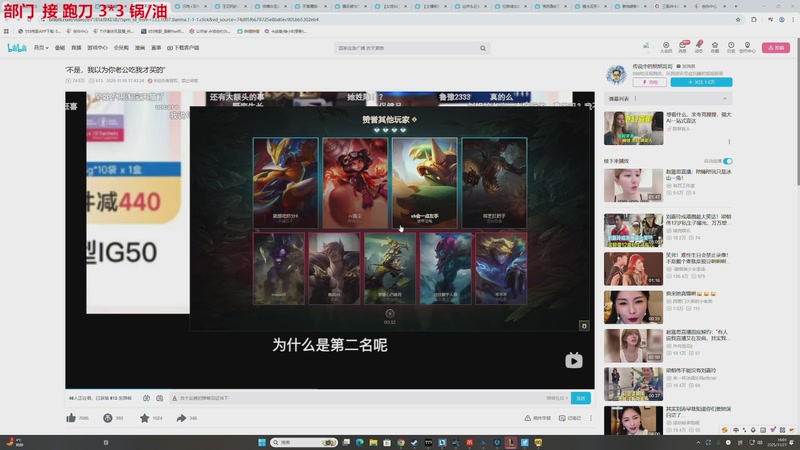Open the browser extensions icon
This screenshot has width=800, height=450.
754,19
